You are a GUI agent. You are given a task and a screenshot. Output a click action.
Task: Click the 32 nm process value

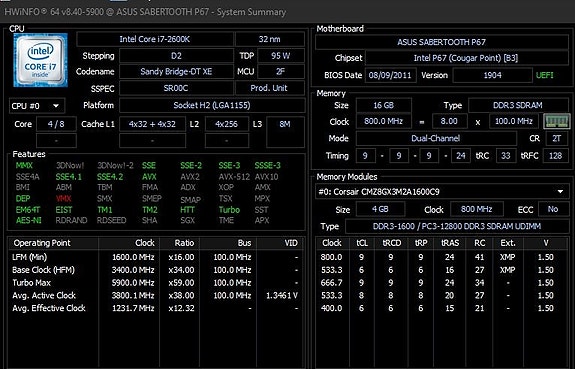point(270,39)
